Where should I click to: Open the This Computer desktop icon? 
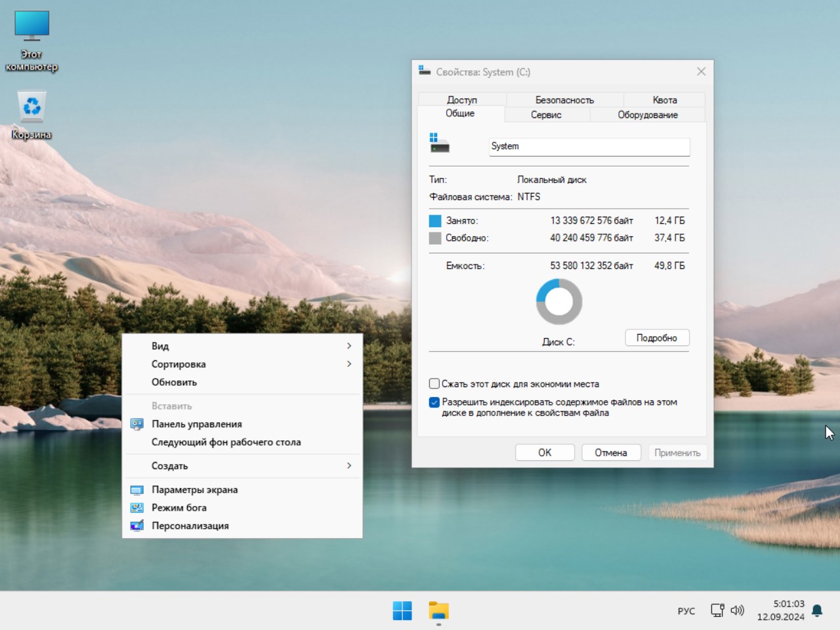pos(31,41)
